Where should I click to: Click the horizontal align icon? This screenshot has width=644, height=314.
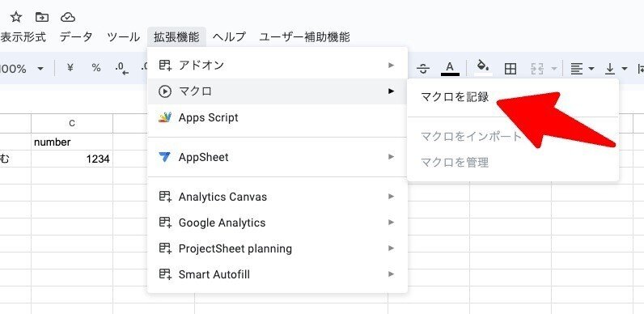(x=577, y=69)
